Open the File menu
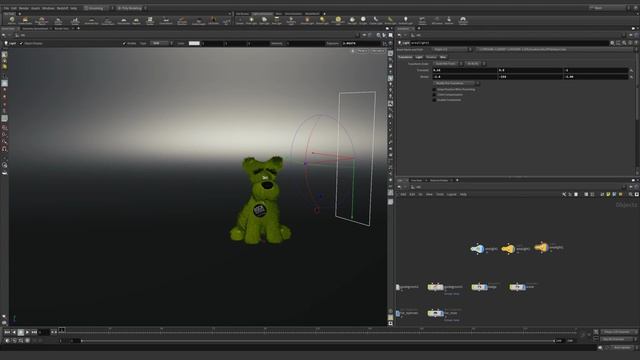The image size is (640, 360). click(6, 8)
